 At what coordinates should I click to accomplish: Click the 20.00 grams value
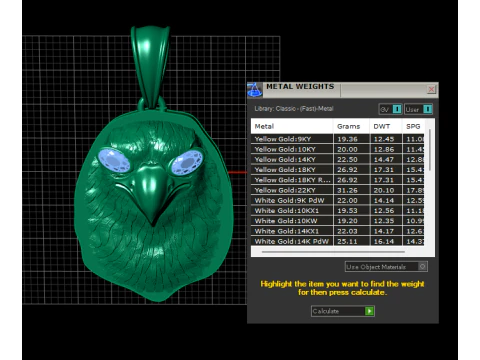(347, 149)
